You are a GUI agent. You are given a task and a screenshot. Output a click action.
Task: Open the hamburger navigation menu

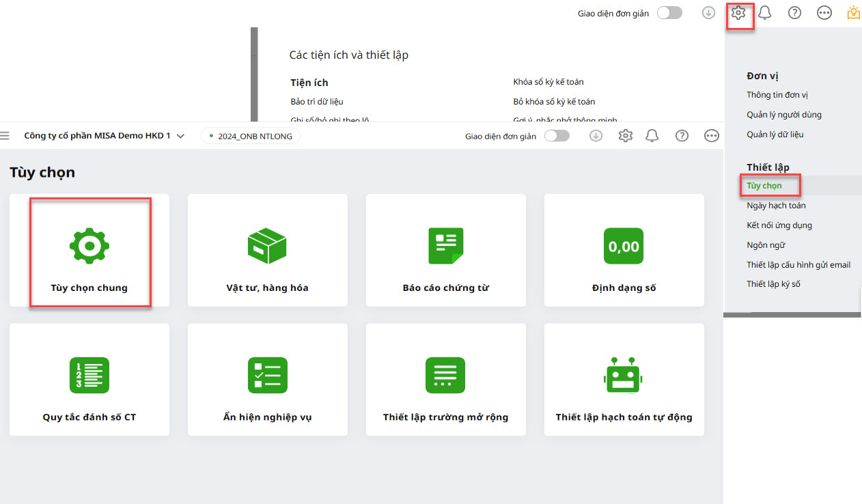[x=5, y=136]
